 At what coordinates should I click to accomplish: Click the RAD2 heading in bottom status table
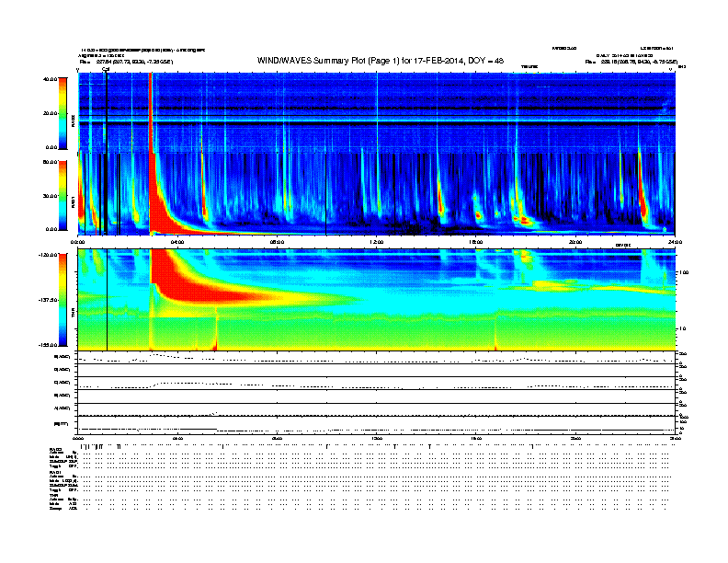click(x=55, y=449)
